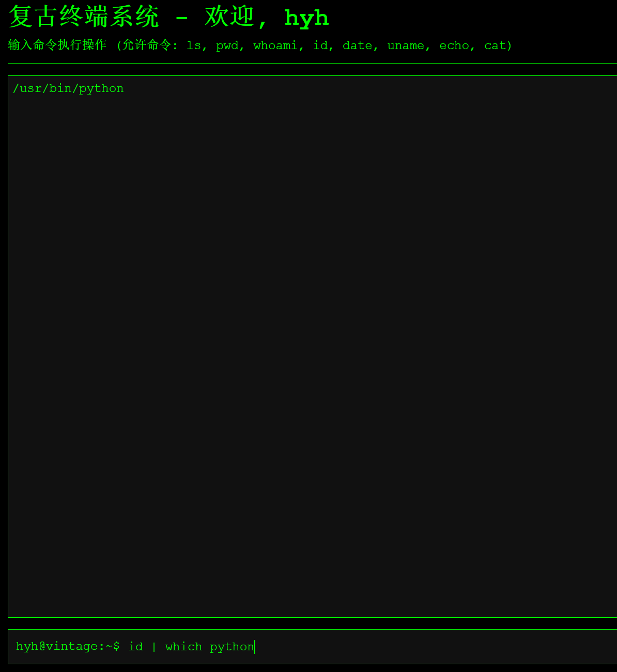Click cat in the allowed commands list
The height and width of the screenshot is (672, 617).
[495, 46]
